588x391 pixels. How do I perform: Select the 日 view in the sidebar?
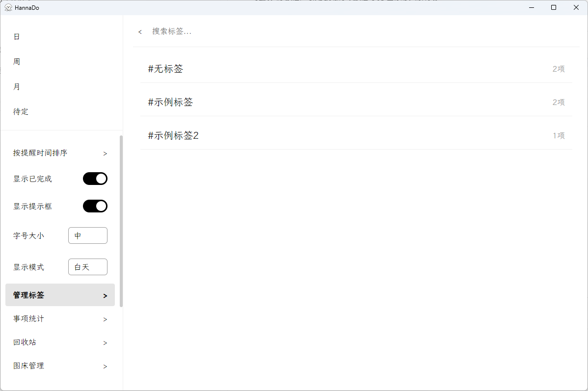coord(16,36)
